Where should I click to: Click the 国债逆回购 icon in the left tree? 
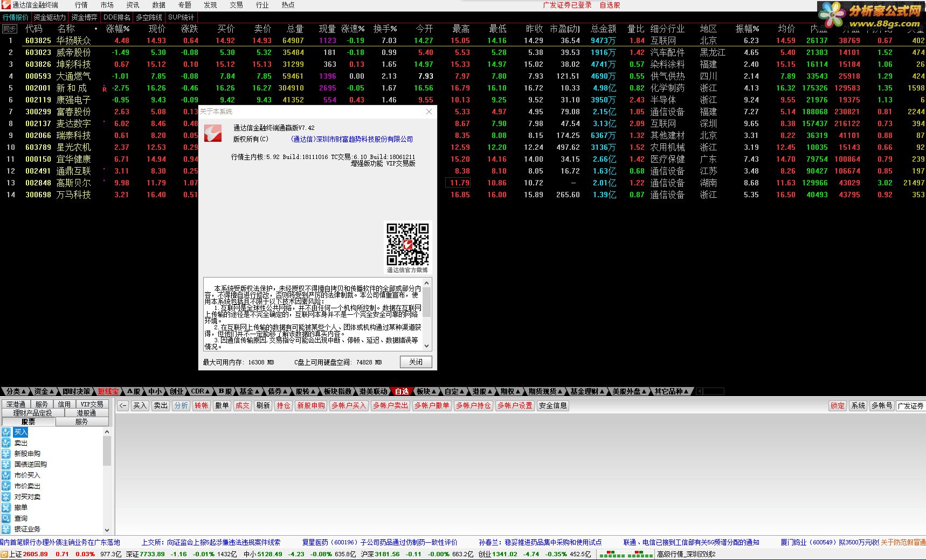coord(6,465)
